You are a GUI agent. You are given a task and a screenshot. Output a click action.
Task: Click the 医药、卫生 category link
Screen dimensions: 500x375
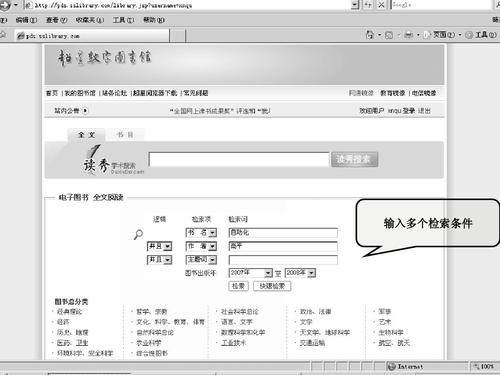(x=72, y=343)
